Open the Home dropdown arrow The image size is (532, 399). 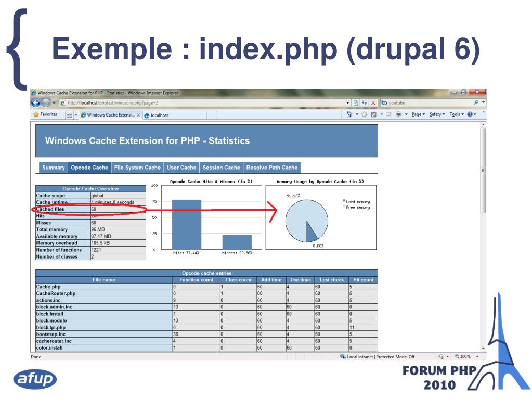357,114
